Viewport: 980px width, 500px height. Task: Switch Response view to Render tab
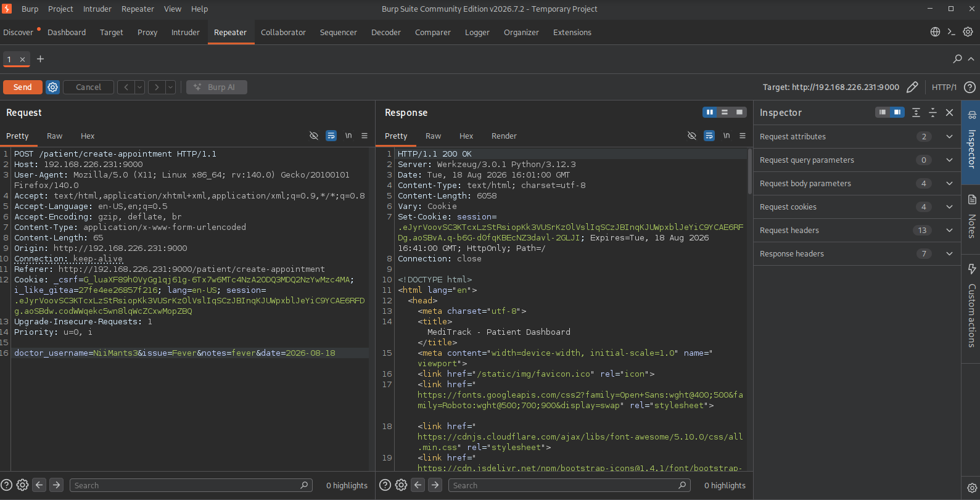(504, 136)
